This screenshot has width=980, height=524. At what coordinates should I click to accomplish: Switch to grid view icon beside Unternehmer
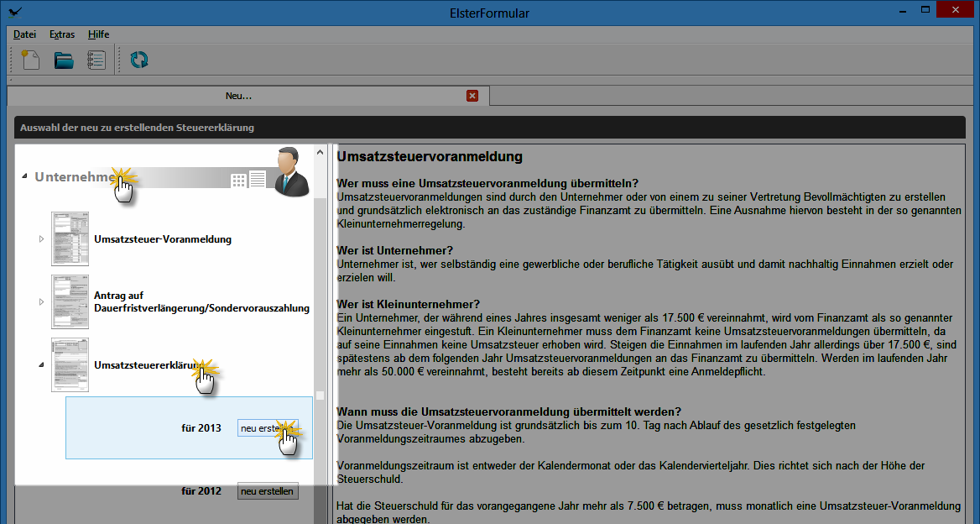tap(238, 181)
